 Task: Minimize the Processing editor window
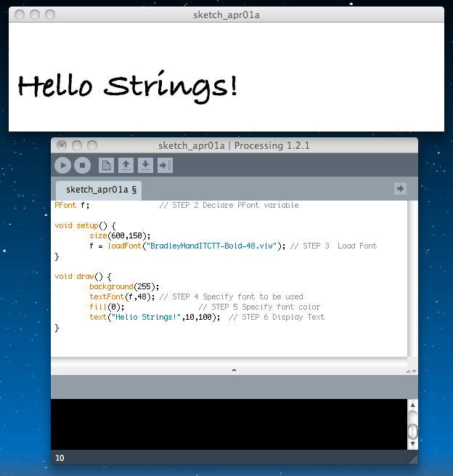77,145
